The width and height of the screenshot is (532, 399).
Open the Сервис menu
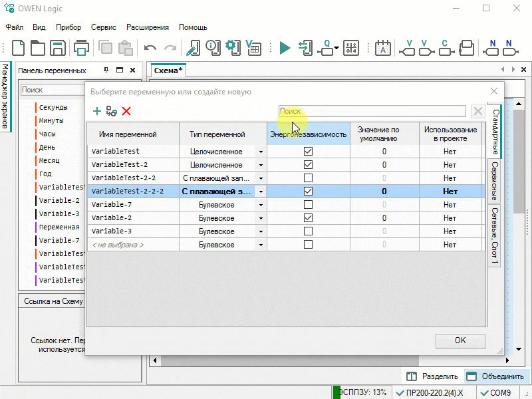point(103,27)
